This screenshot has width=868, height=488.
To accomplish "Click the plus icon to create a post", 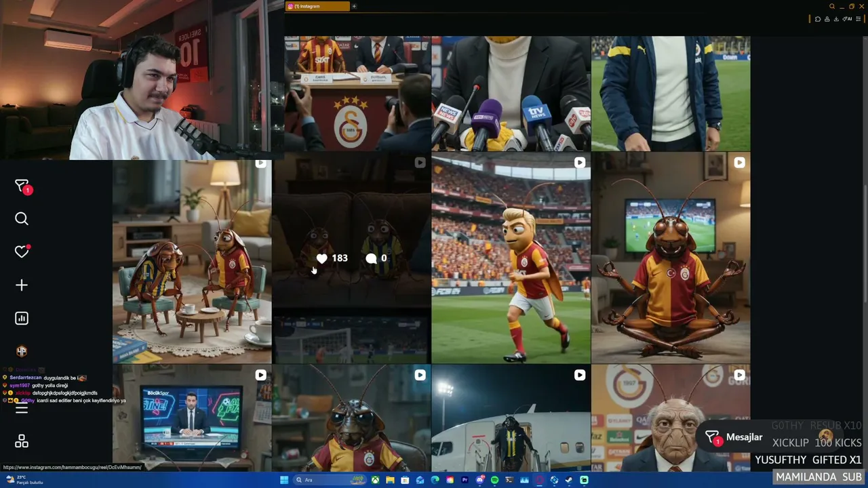I will pos(22,285).
